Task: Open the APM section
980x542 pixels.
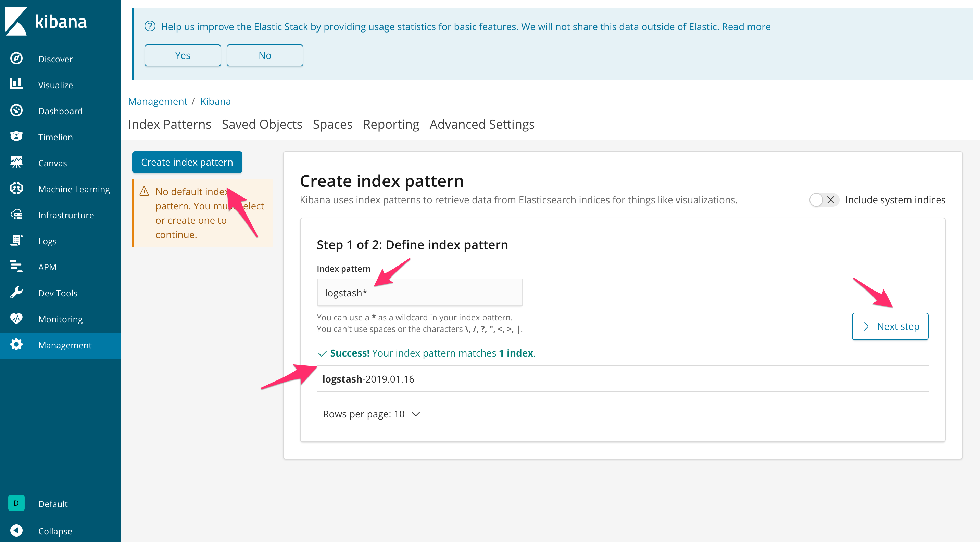Action: [x=47, y=267]
